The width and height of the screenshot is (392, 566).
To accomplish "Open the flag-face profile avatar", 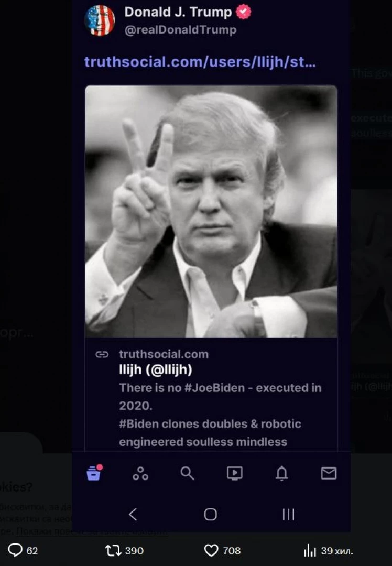I will (100, 20).
